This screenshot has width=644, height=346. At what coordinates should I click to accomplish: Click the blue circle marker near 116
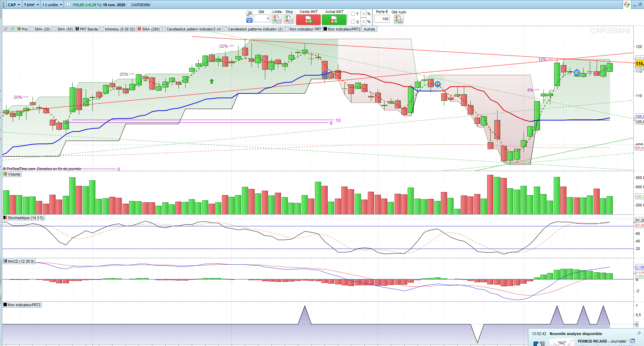[577, 72]
